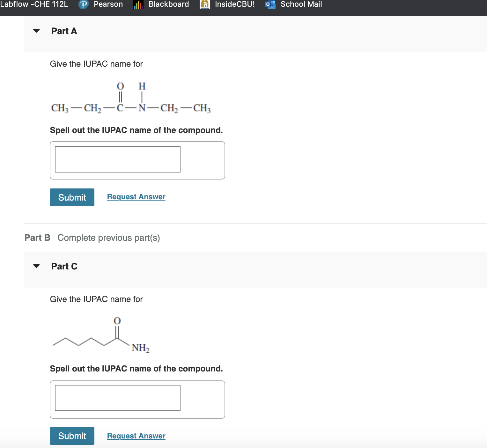The width and height of the screenshot is (487, 448).
Task: Submit the answer for Part A
Action: (x=72, y=197)
